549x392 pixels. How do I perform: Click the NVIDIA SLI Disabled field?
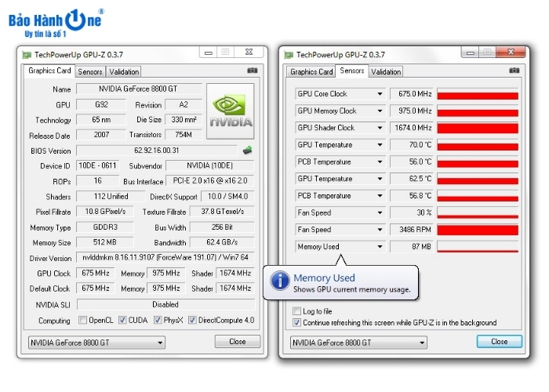(x=165, y=304)
